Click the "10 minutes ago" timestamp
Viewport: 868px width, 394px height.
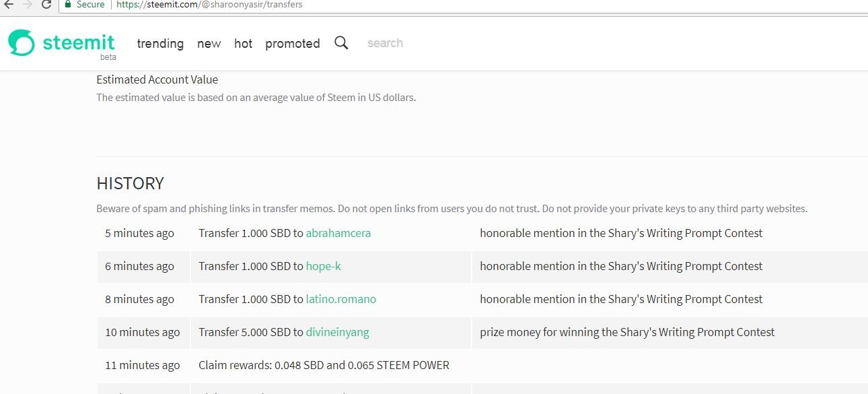click(x=143, y=332)
